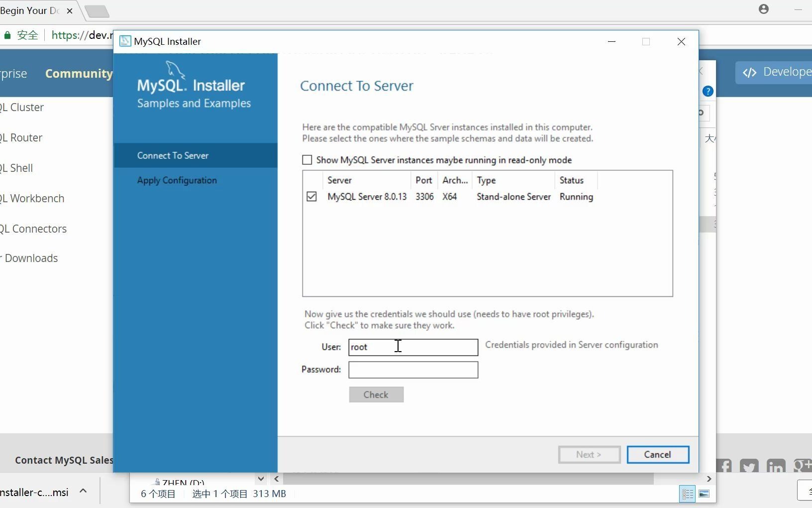The image size is (812, 508).
Task: Click into the User field containing root
Action: [413, 347]
